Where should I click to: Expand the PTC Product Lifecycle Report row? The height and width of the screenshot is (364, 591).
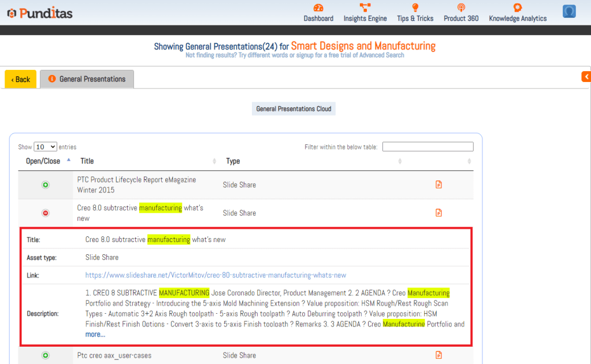(46, 185)
